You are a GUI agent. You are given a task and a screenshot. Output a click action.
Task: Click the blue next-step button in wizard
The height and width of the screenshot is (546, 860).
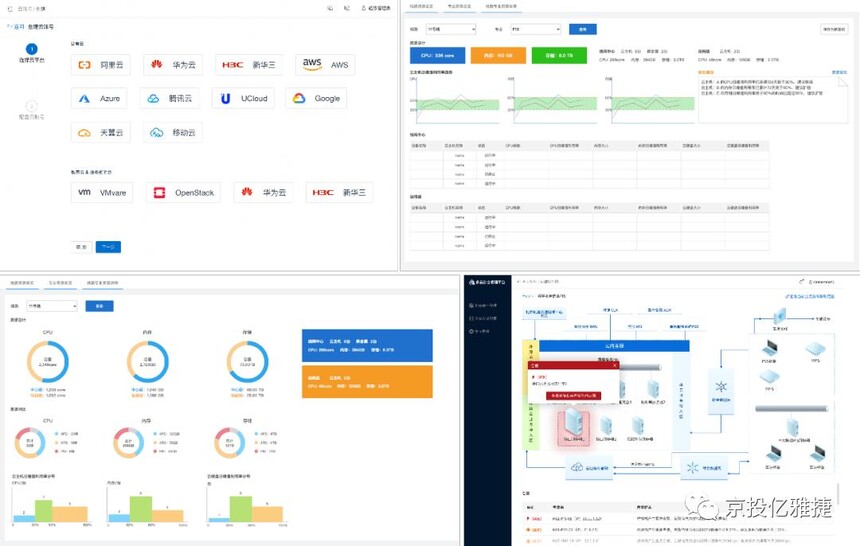coord(108,247)
